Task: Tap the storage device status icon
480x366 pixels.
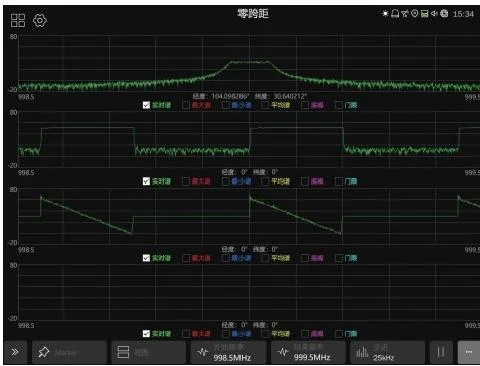Action: [x=424, y=14]
